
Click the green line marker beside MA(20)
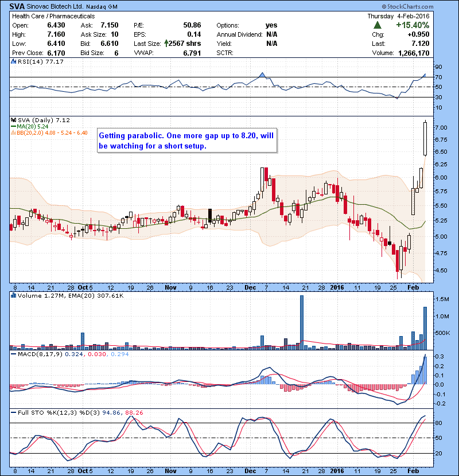tap(13, 127)
